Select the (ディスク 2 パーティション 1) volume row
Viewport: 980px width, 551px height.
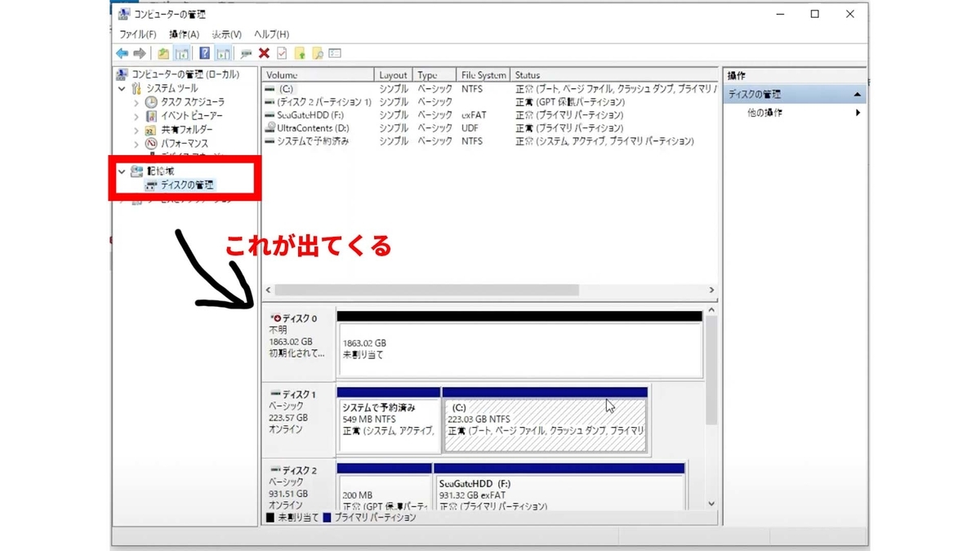pyautogui.click(x=490, y=102)
